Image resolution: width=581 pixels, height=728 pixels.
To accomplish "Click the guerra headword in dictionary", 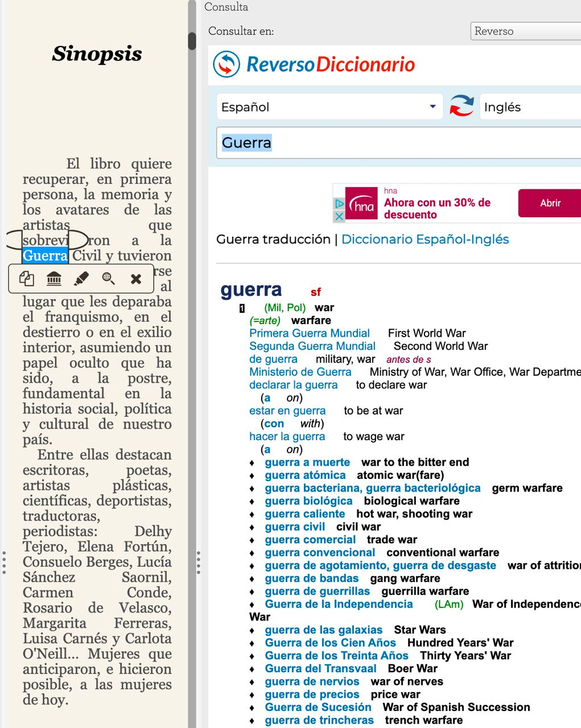I will point(251,289).
